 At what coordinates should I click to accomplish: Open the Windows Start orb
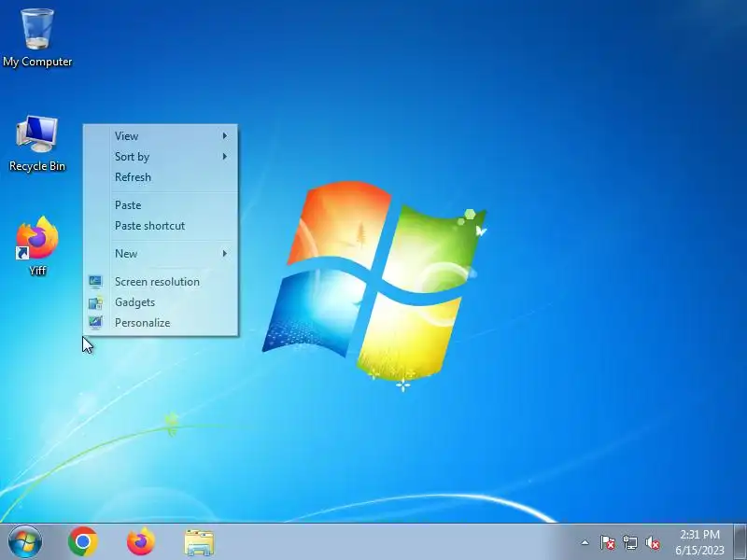[25, 542]
